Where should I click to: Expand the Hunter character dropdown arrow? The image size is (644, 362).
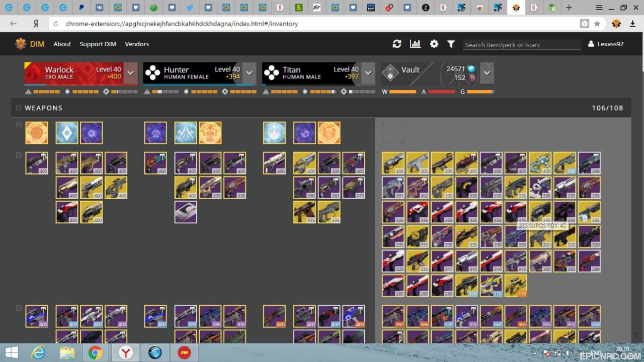point(250,73)
